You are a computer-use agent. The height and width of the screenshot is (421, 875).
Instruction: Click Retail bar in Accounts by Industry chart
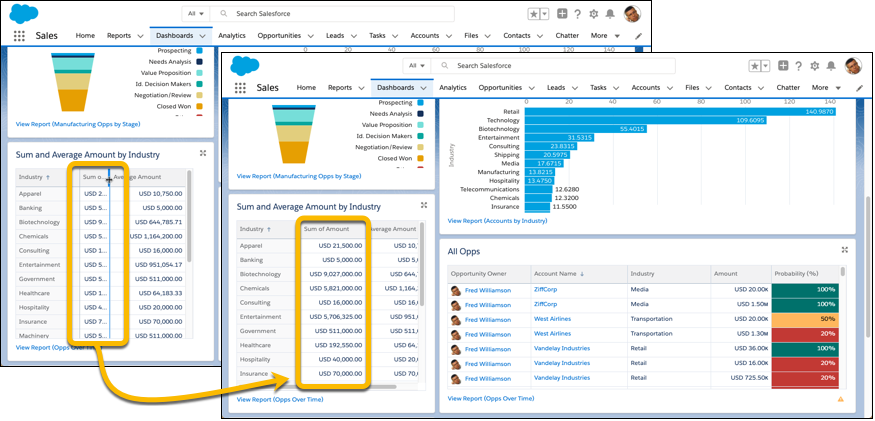[680, 112]
